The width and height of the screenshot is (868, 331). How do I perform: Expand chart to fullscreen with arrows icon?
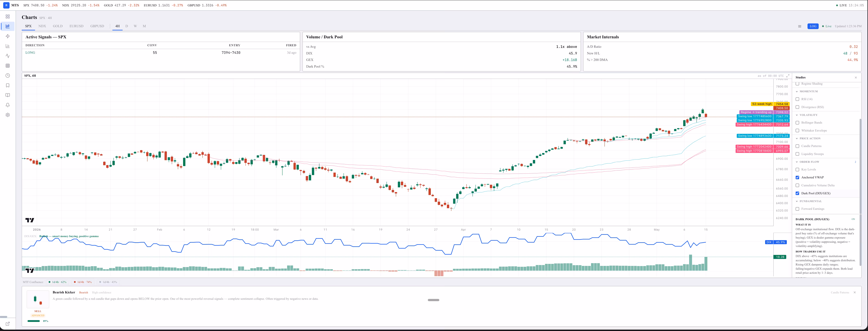[x=788, y=76]
